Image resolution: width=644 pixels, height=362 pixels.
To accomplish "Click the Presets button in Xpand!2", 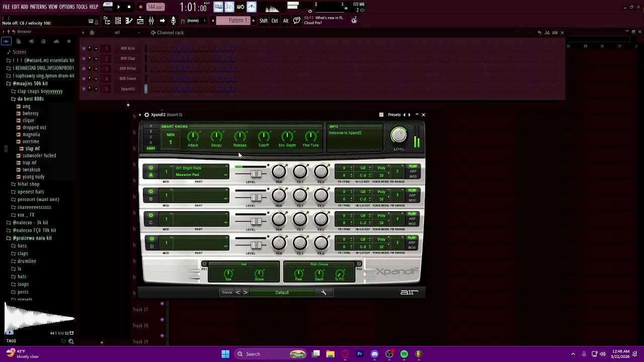I will 394,115.
